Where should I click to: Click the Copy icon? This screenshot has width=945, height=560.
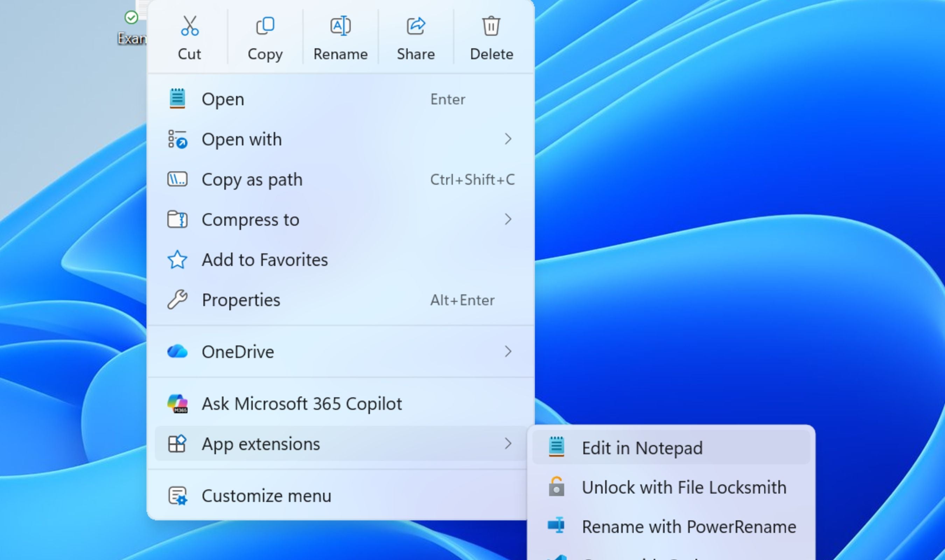click(x=265, y=26)
